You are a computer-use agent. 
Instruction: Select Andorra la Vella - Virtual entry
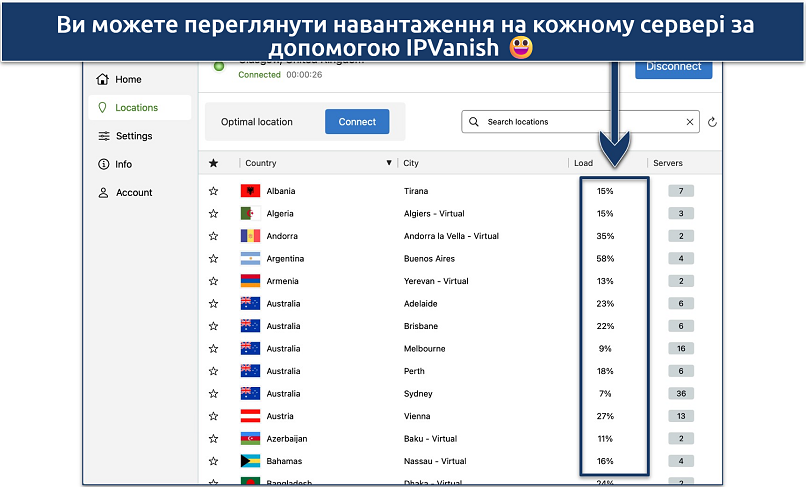[x=451, y=236]
